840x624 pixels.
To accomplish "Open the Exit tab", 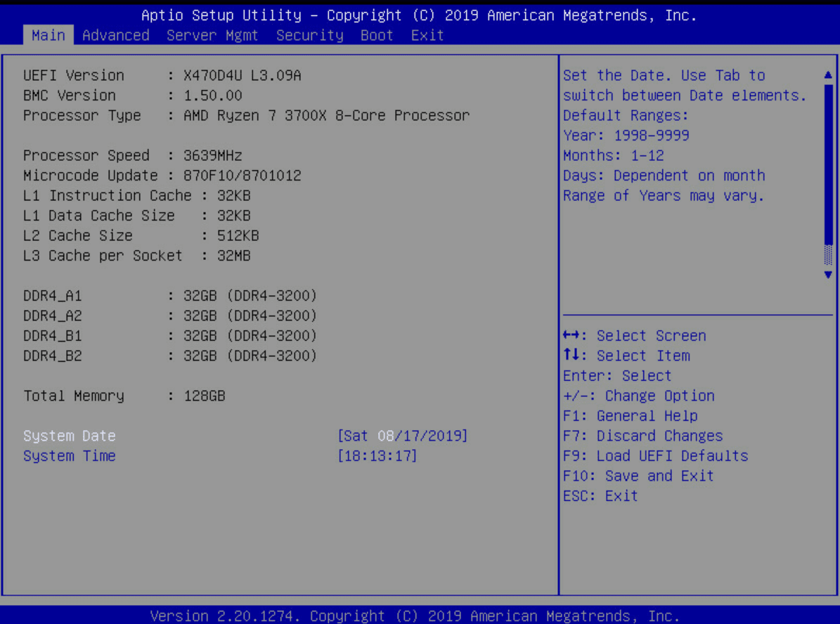I will 427,35.
